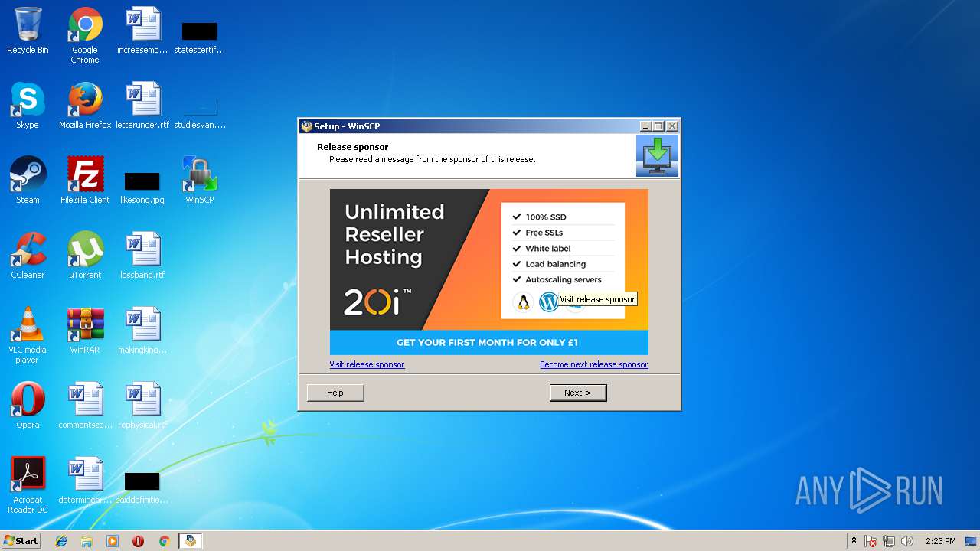
Task: Open Opera from the taskbar
Action: coord(139,541)
